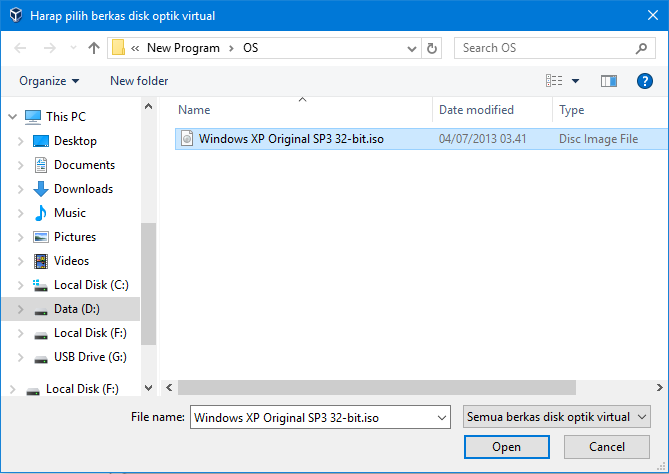The height and width of the screenshot is (474, 669).
Task: Open Downloads in navigation pane
Action: click(x=84, y=189)
